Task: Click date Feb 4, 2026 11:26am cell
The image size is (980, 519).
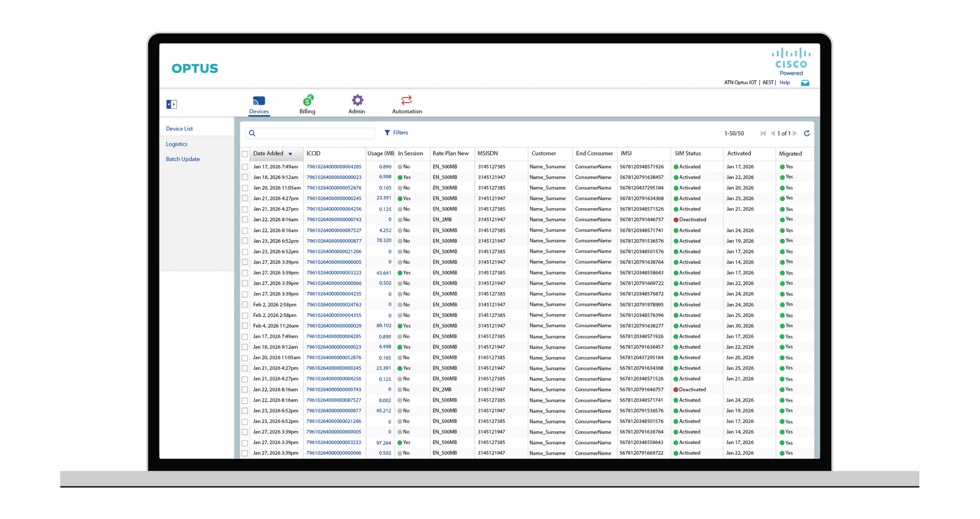Action: pyautogui.click(x=276, y=326)
